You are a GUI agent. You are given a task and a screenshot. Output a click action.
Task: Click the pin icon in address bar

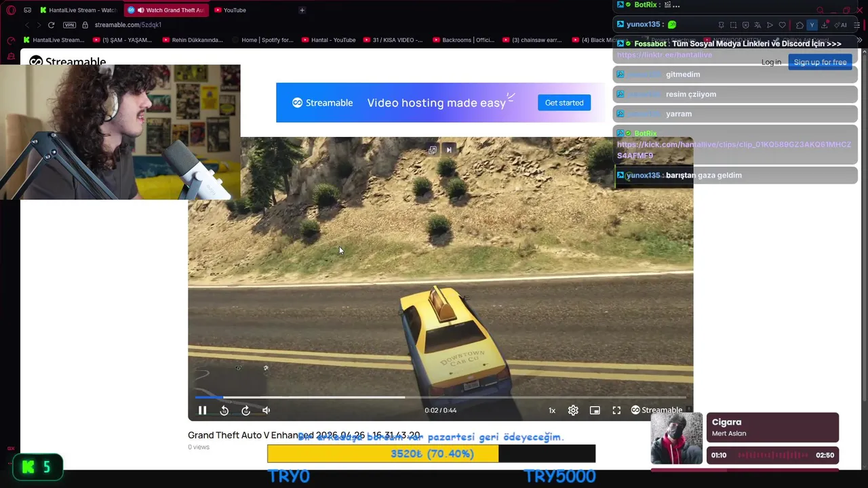[721, 25]
